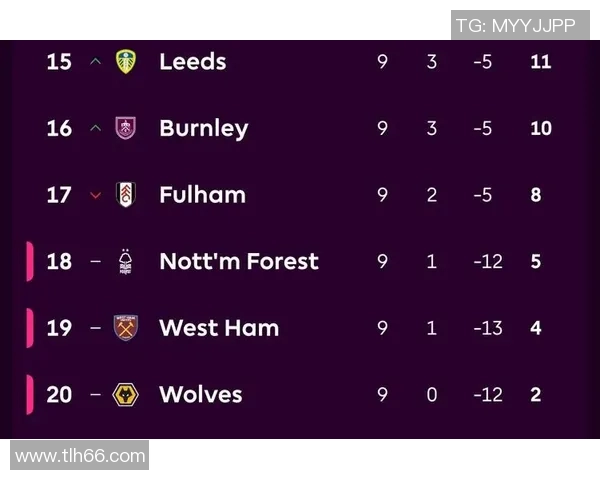Click the Nott'm Forest club crest
Image resolution: width=600 pixels, height=480 pixels.
[x=125, y=261]
